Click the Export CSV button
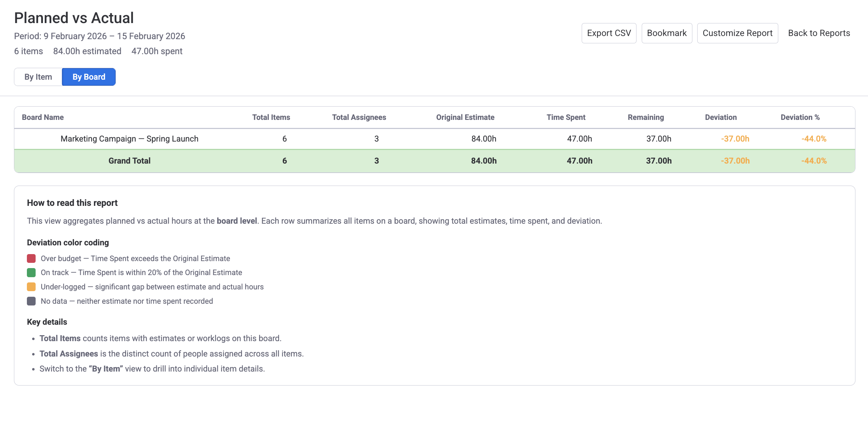The image size is (868, 439). click(x=609, y=33)
